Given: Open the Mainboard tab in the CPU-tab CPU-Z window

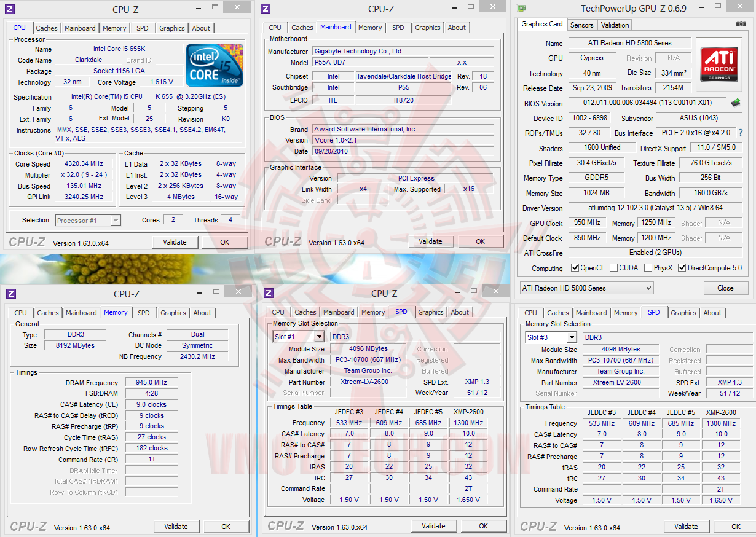Looking at the screenshot, I should [x=80, y=28].
